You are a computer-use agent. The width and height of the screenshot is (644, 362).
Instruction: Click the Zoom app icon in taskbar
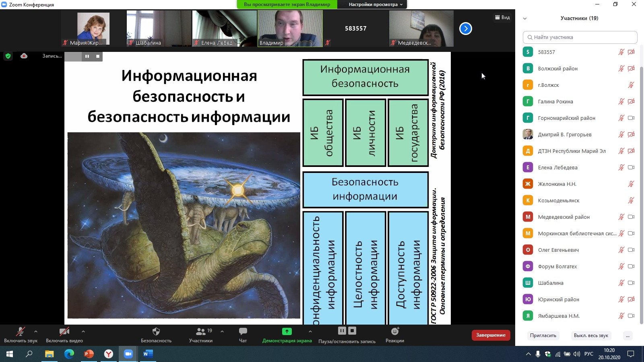click(128, 354)
